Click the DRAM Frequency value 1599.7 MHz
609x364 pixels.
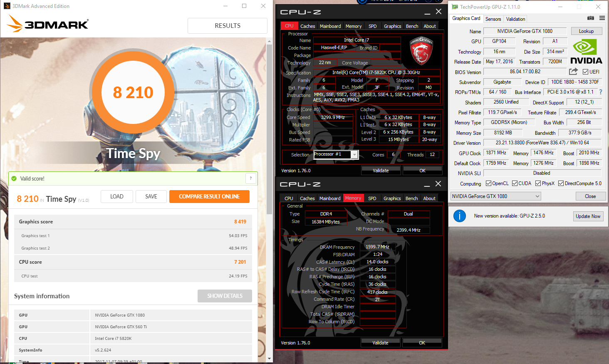377,247
